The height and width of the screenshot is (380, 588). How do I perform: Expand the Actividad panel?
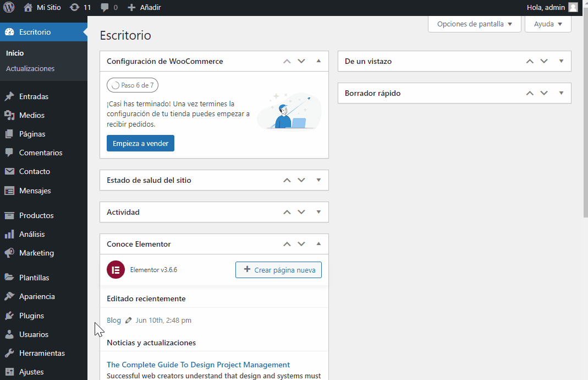coord(318,212)
